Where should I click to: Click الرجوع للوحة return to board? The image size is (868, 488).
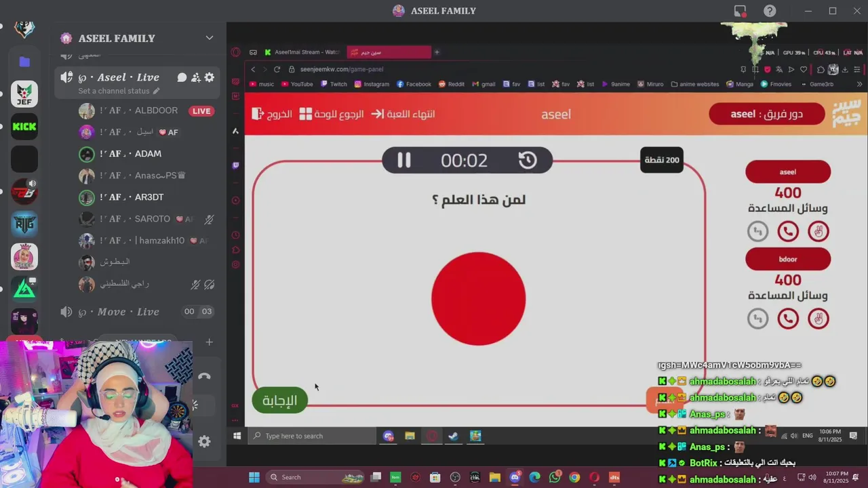pyautogui.click(x=332, y=114)
